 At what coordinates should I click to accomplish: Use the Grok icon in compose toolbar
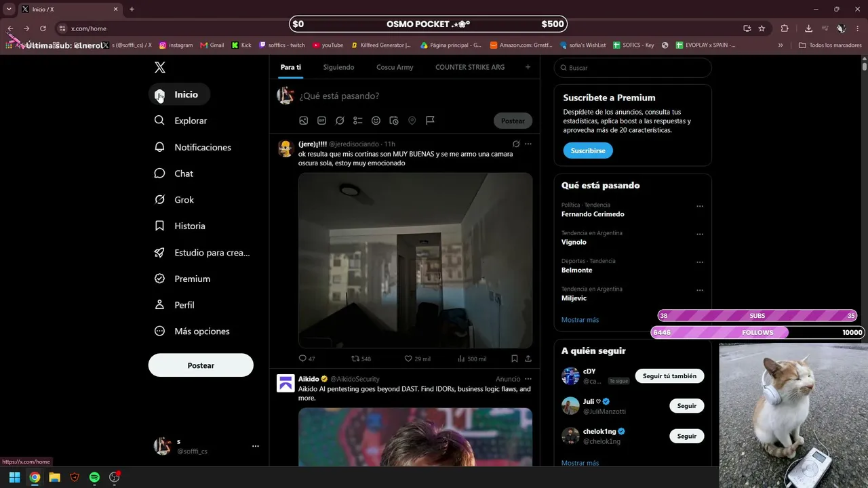340,121
